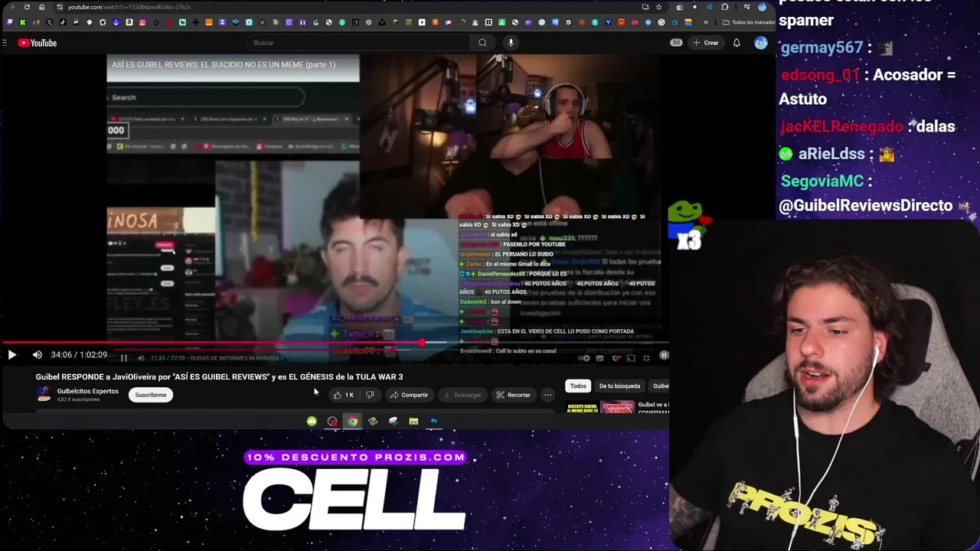Click chat username 'germay567'
Image resolution: width=980 pixels, height=551 pixels.
pos(822,47)
